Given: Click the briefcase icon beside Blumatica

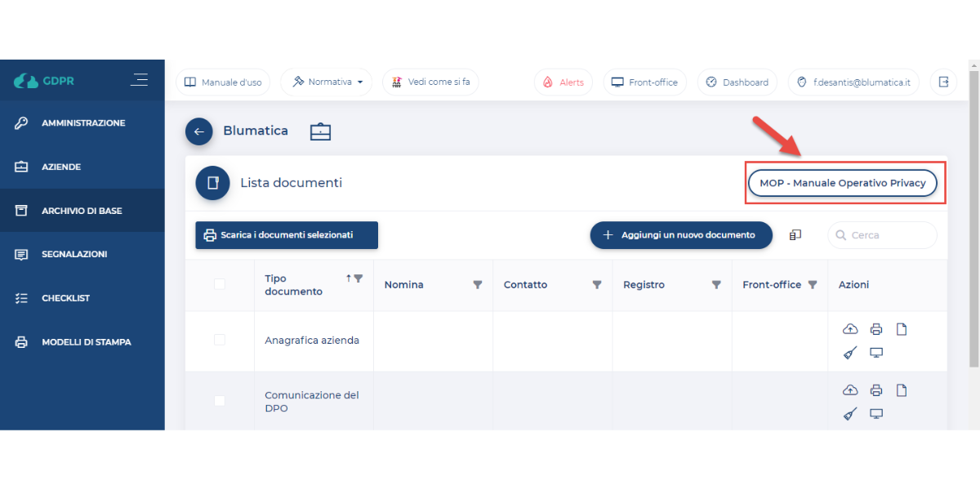Looking at the screenshot, I should tap(320, 131).
